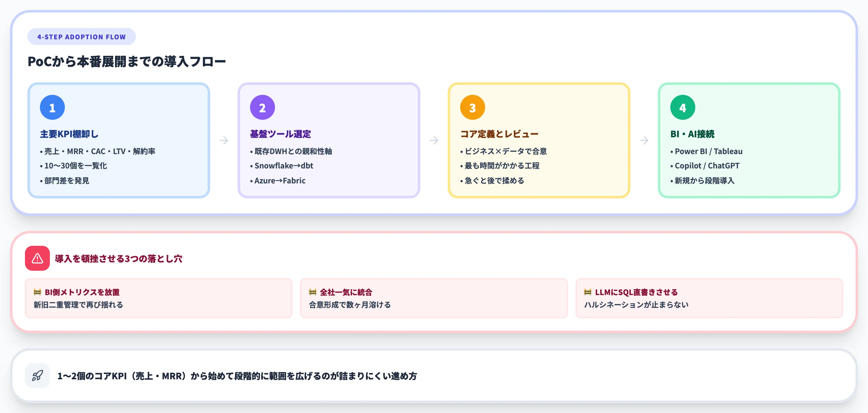Image resolution: width=868 pixels, height=413 pixels.
Task: Click the barrier icon beside LLMにSQL直書きさせる
Action: [x=588, y=292]
